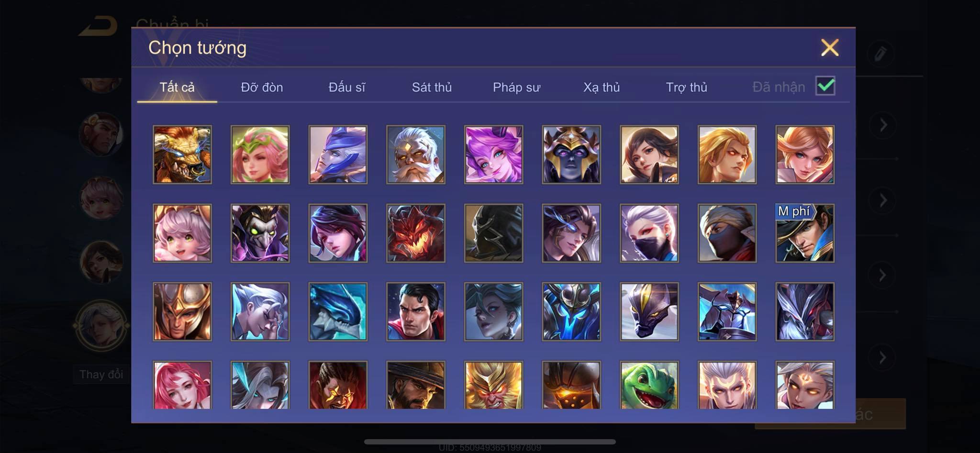This screenshot has width=980, height=453.
Task: Open the 'Đấu sĩ' tab
Action: click(346, 87)
